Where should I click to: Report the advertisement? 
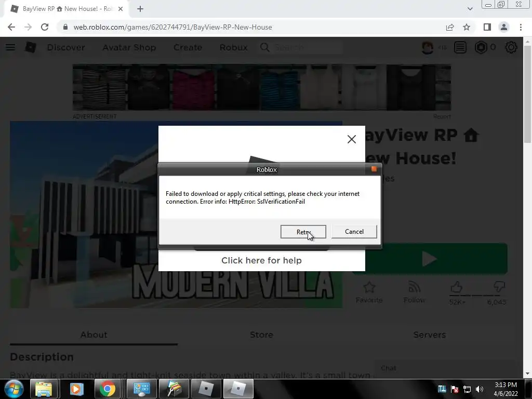coord(442,116)
